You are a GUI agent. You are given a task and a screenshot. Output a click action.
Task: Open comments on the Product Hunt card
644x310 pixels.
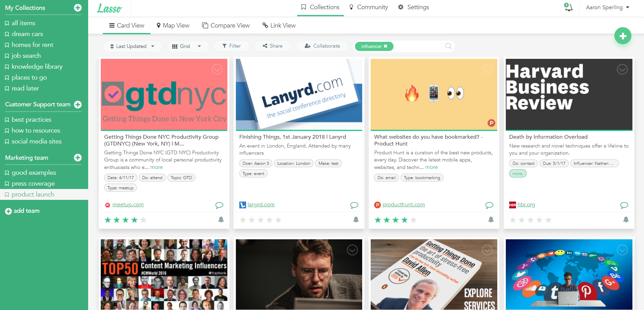(x=489, y=205)
